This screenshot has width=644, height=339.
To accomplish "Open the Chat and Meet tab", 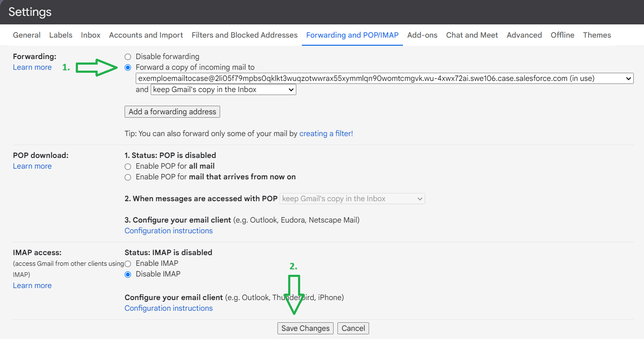I will (472, 35).
